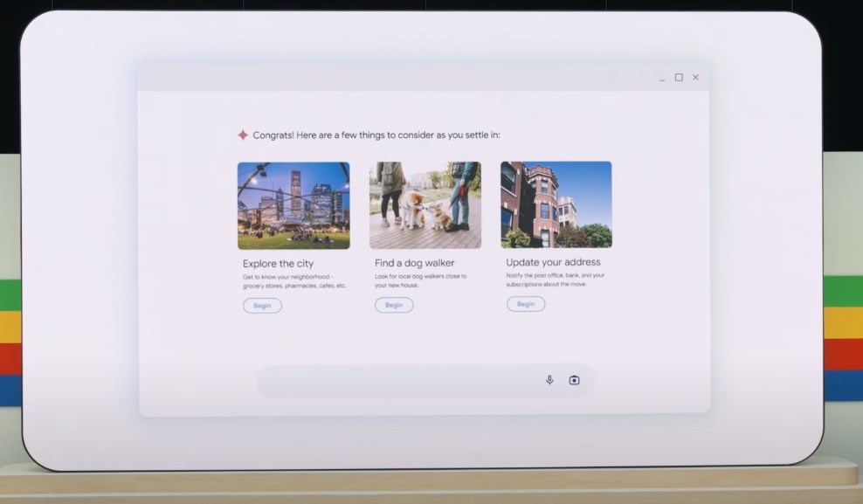The image size is (863, 504).
Task: Select the 'Update your address' heading
Action: coord(553,262)
